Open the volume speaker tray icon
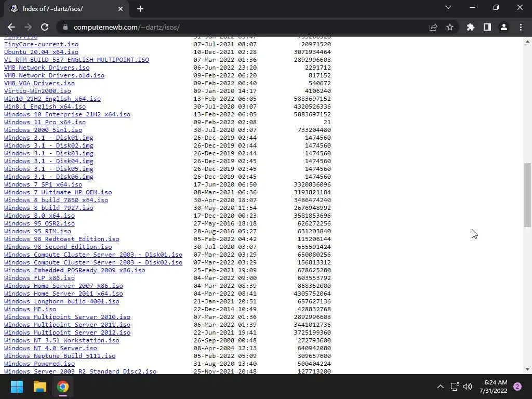Screen dimensions: 532x399 coord(468,387)
